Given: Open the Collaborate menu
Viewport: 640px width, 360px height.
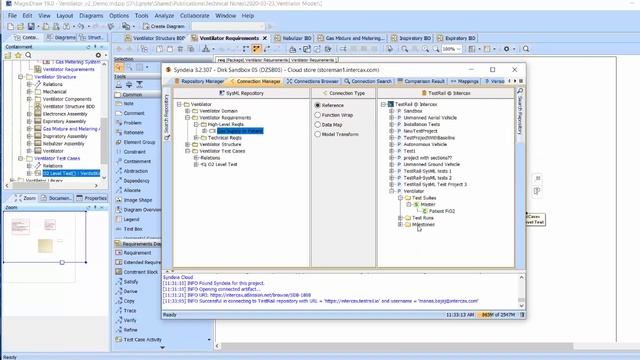Looking at the screenshot, I should (194, 16).
